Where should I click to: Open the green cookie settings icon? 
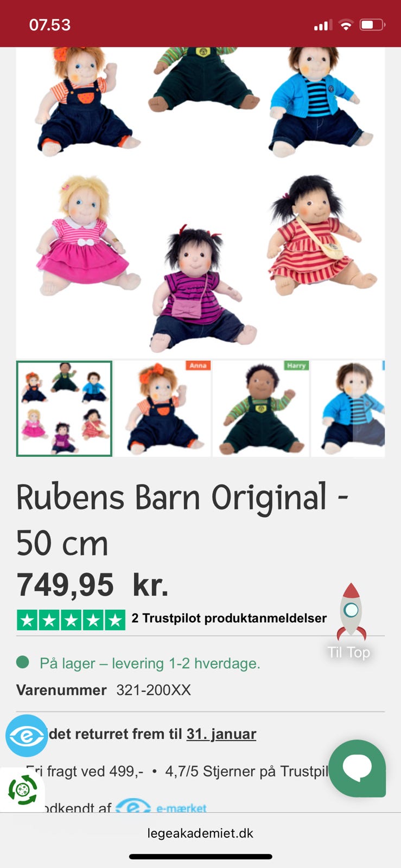22,789
